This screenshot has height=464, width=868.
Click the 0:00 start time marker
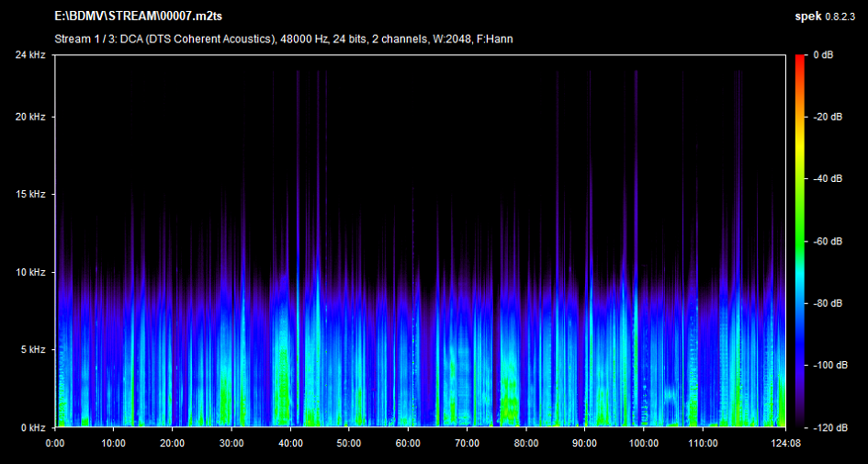pyautogui.click(x=55, y=442)
